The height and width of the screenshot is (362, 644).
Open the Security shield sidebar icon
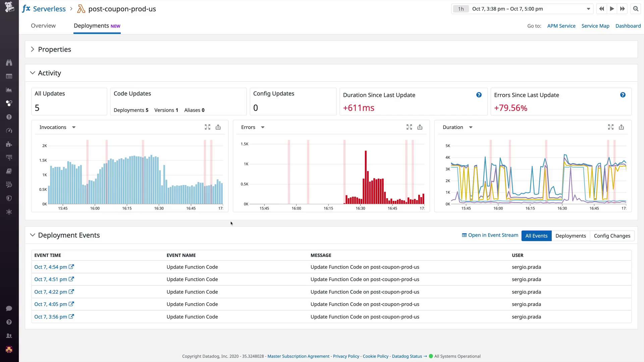[9, 198]
